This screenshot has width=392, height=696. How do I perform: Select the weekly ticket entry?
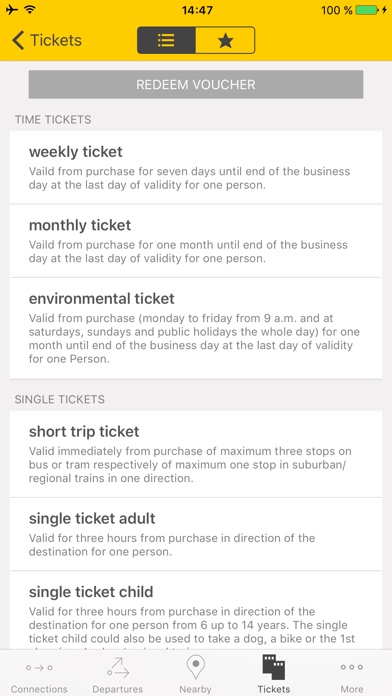click(196, 167)
